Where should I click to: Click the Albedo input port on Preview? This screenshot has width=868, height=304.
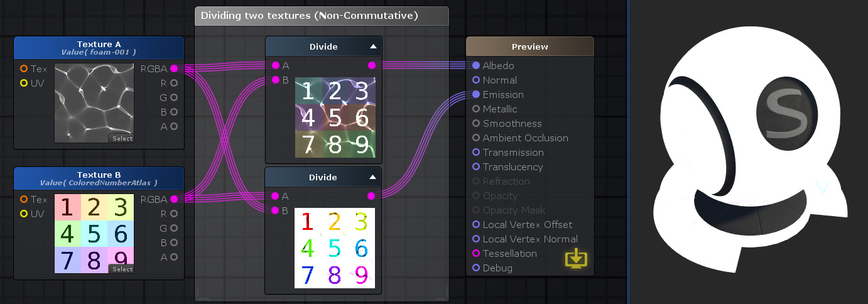pos(476,65)
